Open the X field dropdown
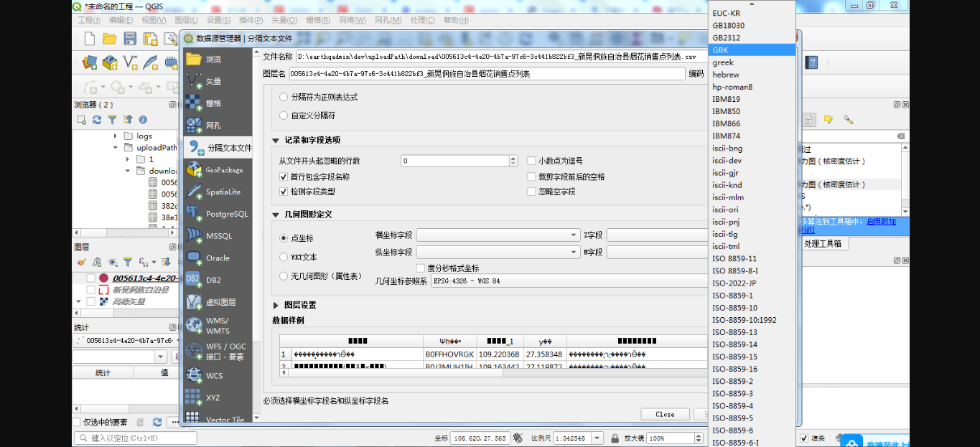This screenshot has height=447, width=980. (x=498, y=235)
